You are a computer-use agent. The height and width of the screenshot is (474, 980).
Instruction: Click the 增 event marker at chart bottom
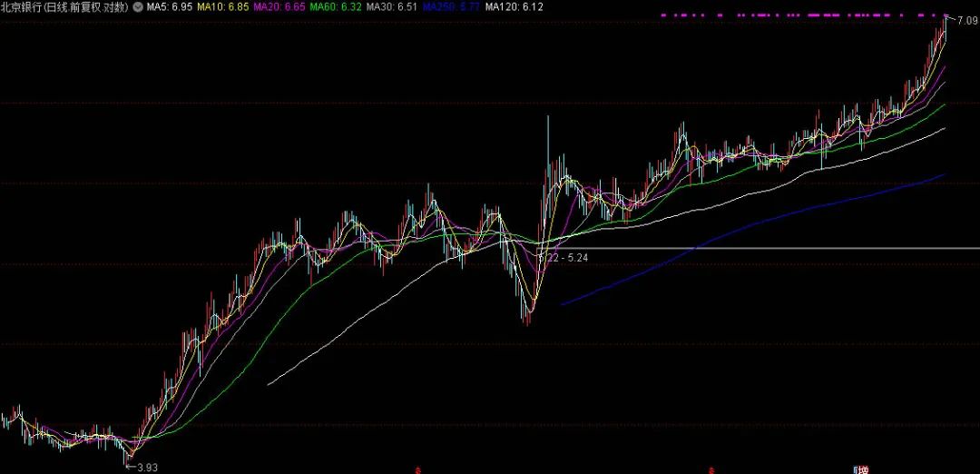click(x=863, y=469)
